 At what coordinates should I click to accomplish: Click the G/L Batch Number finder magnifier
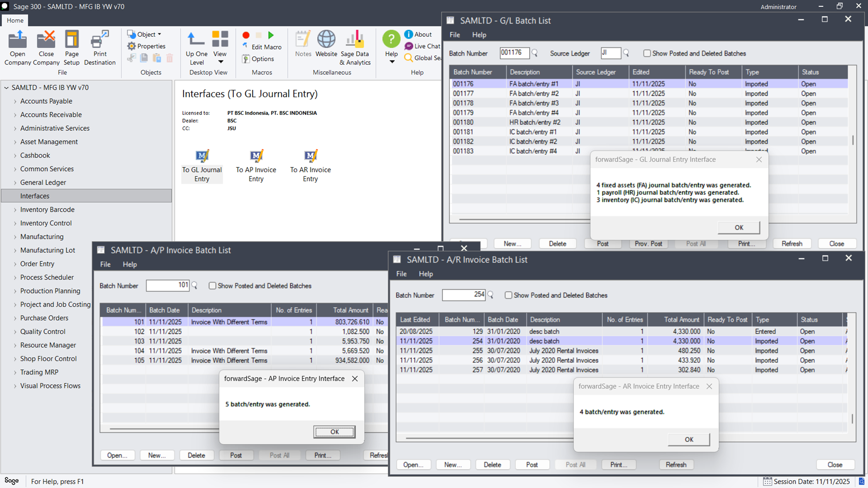(534, 53)
